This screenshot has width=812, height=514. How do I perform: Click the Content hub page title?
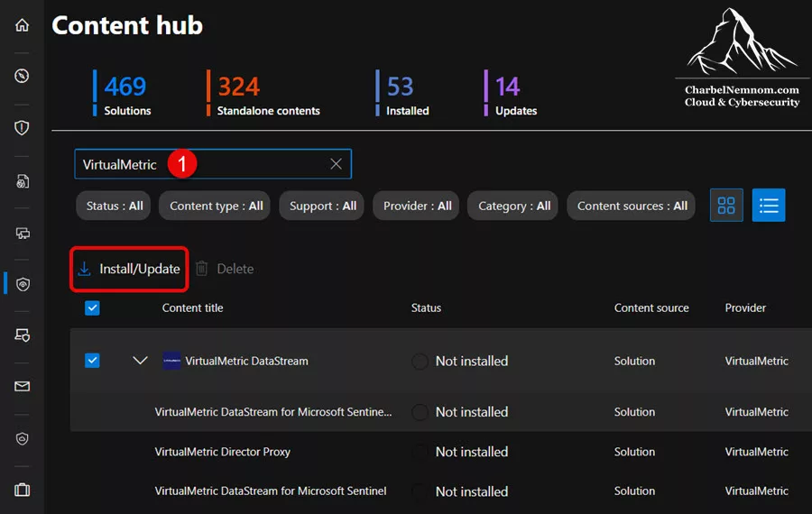pyautogui.click(x=127, y=25)
